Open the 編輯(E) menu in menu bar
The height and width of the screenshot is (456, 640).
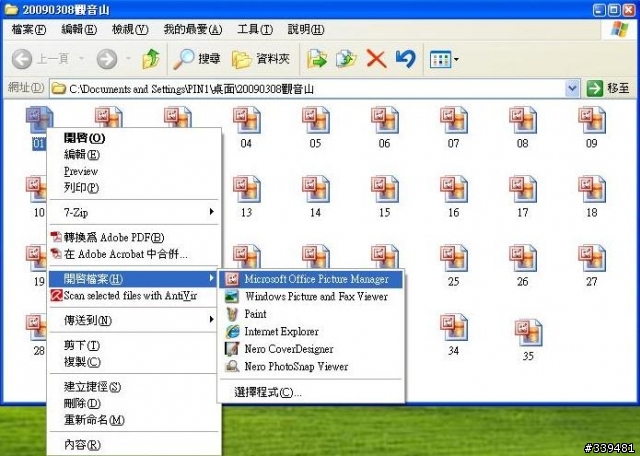pos(79,29)
